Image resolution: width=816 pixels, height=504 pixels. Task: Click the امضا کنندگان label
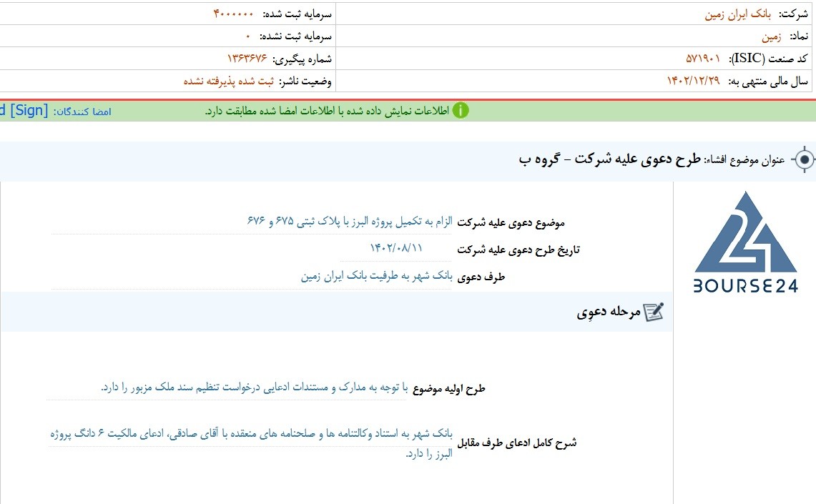tap(82, 112)
